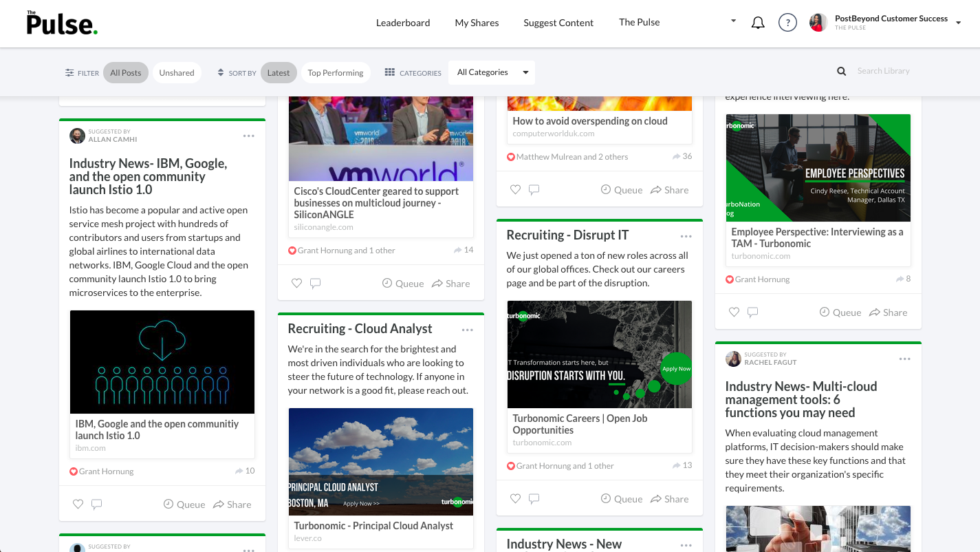Share the Recruiting - Disrupt IT post
980x552 pixels.
[x=670, y=498]
